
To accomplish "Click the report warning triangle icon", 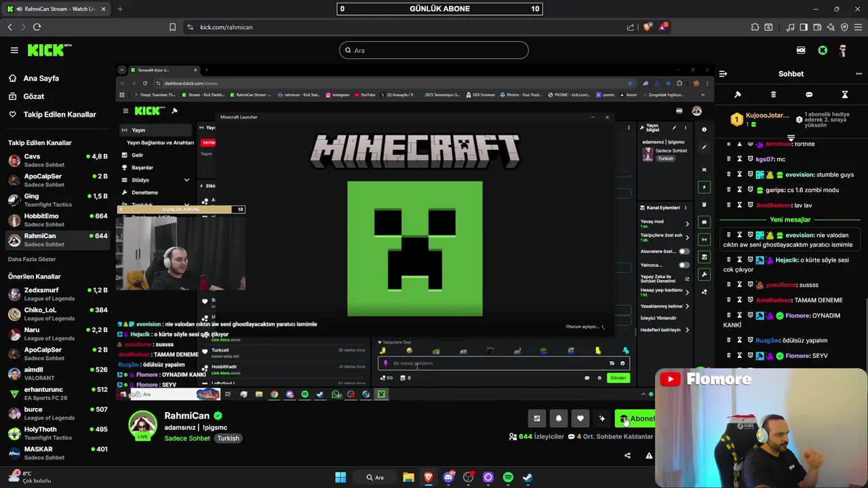I will pos(649,455).
